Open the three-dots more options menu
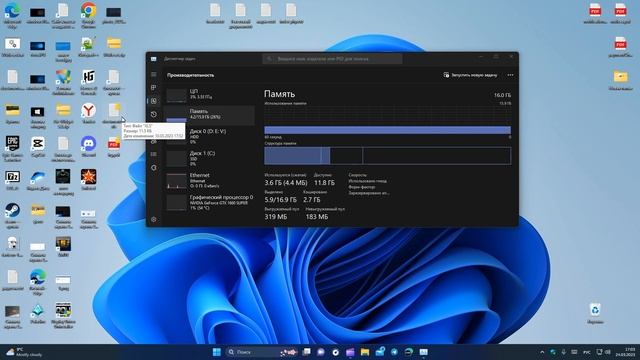Screen dimensions: 640x360 pyautogui.click(x=510, y=75)
